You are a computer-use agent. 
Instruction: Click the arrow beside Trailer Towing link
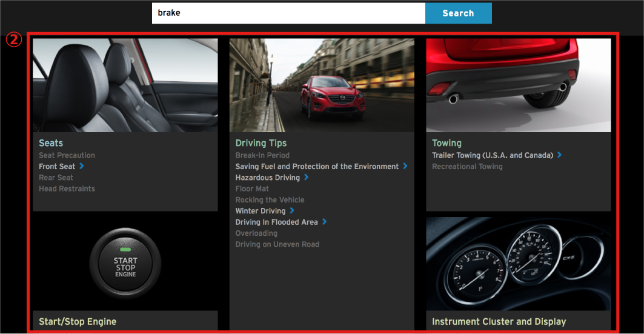(560, 155)
